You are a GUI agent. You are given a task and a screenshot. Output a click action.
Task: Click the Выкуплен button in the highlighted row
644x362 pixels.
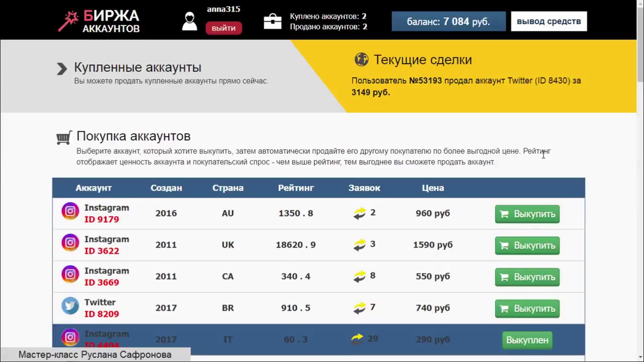(x=527, y=340)
